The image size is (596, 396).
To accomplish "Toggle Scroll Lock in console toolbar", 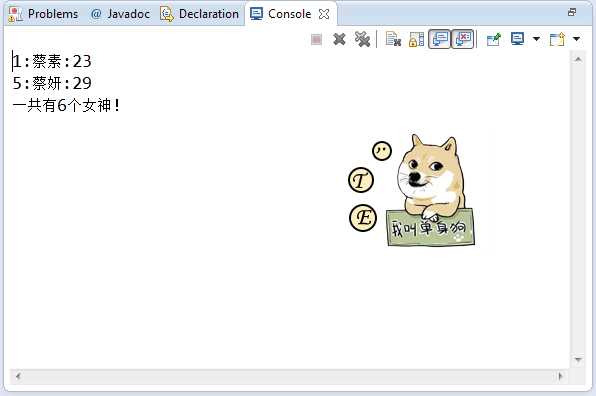I will (416, 39).
